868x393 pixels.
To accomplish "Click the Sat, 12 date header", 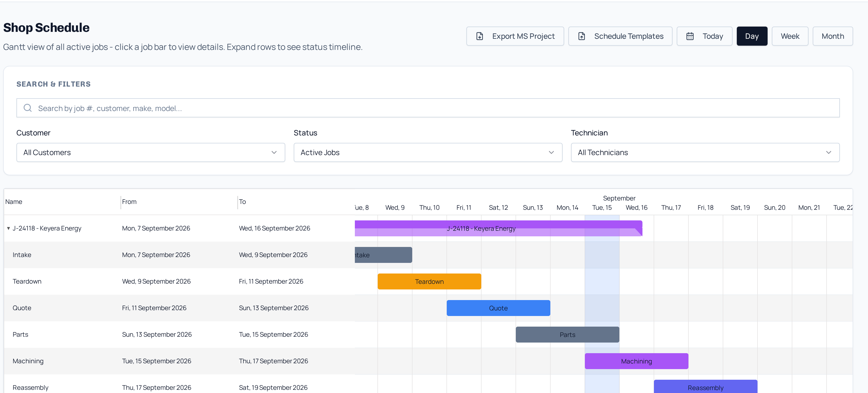I will coord(498,207).
